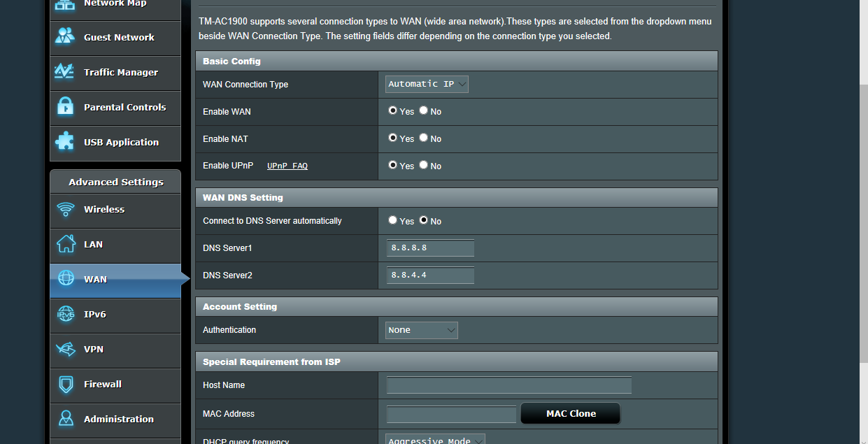Select Yes for automatic DNS connection
This screenshot has height=444, width=868.
click(x=393, y=220)
